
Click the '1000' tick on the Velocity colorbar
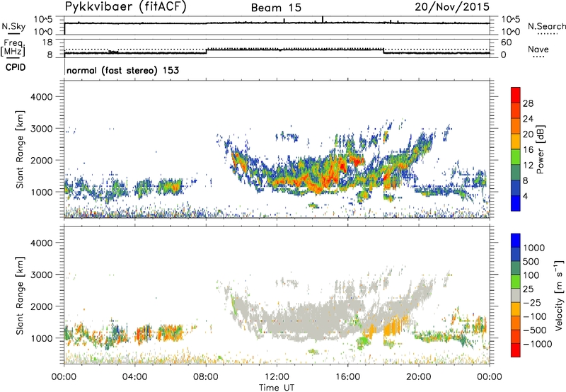coord(534,248)
